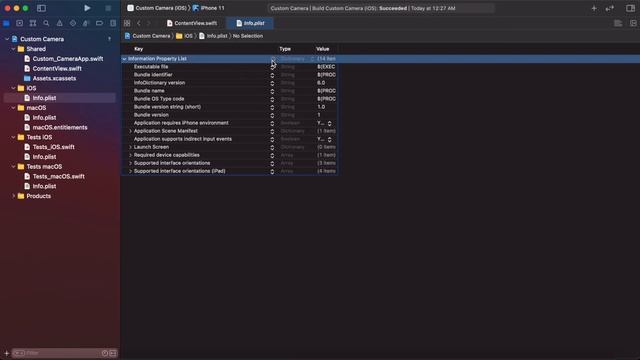The width and height of the screenshot is (640, 360).
Task: Click Info.plist in jump bar
Action: [x=213, y=36]
